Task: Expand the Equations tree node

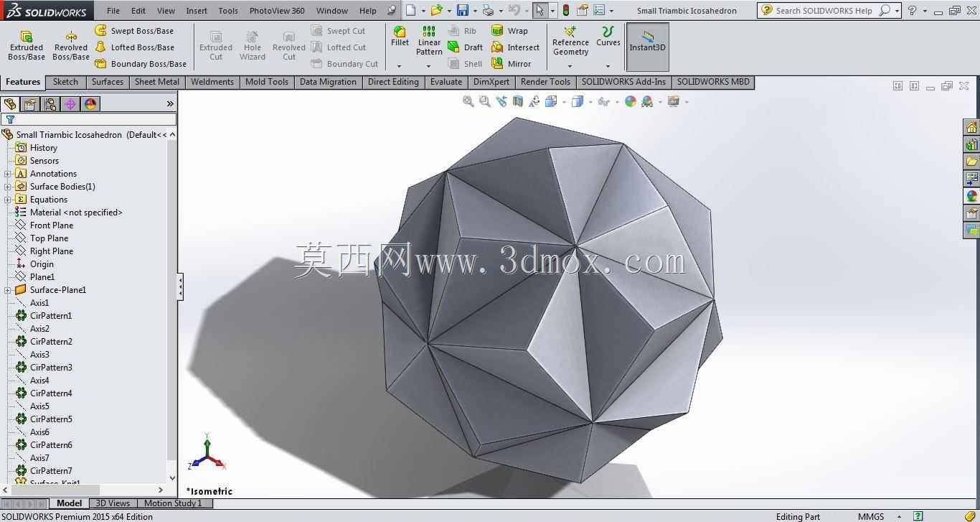Action: (x=7, y=200)
